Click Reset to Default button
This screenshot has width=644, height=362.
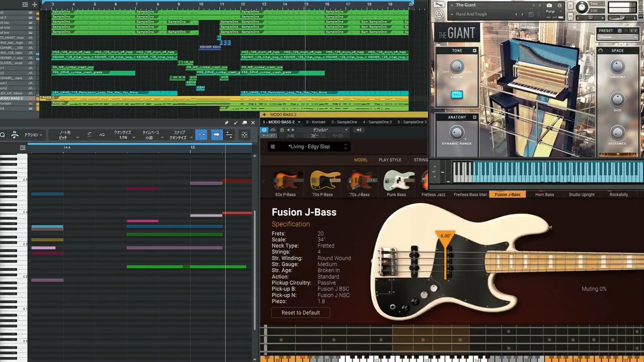click(x=301, y=313)
